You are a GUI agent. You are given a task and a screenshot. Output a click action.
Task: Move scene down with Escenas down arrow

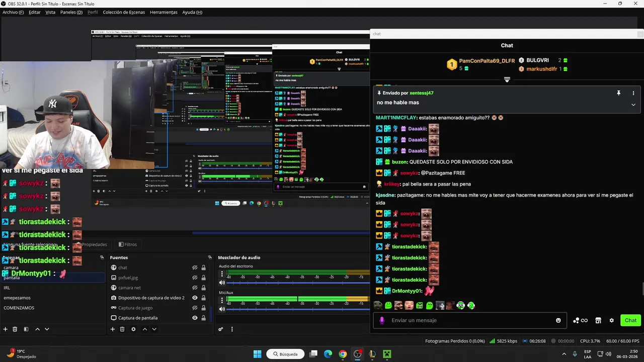pyautogui.click(x=47, y=329)
